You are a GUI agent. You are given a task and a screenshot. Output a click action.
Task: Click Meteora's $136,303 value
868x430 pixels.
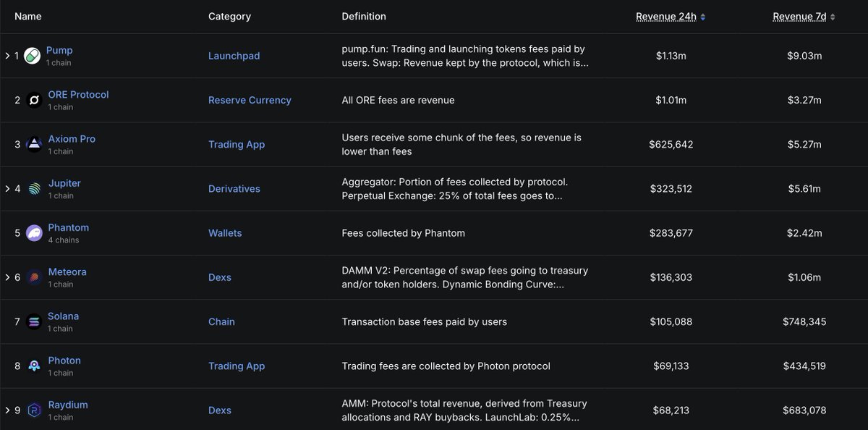[671, 277]
